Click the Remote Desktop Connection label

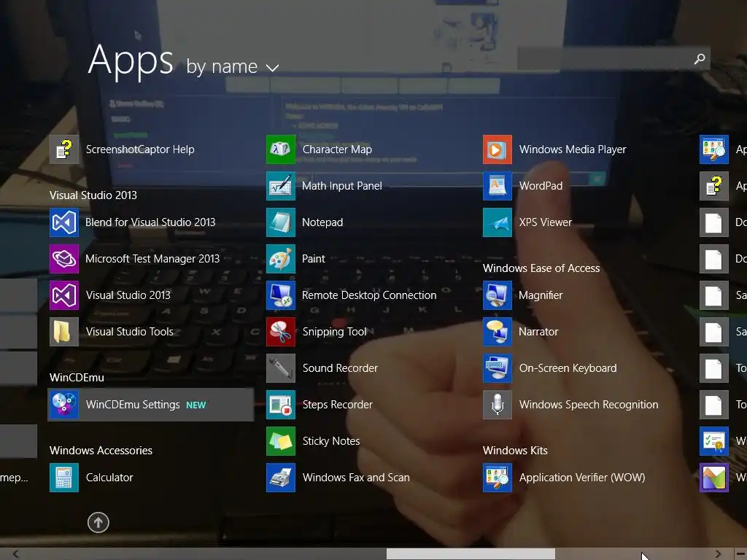(369, 295)
